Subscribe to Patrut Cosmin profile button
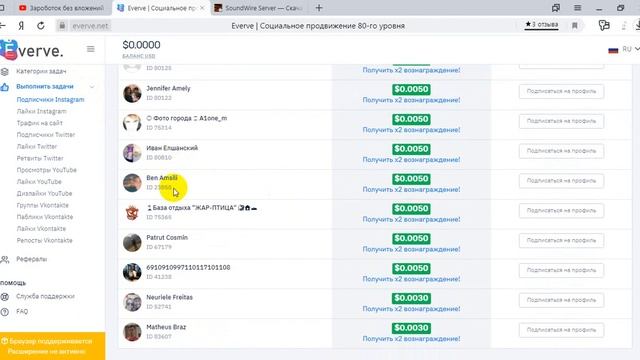Screen dimensions: 640x360 561,240
